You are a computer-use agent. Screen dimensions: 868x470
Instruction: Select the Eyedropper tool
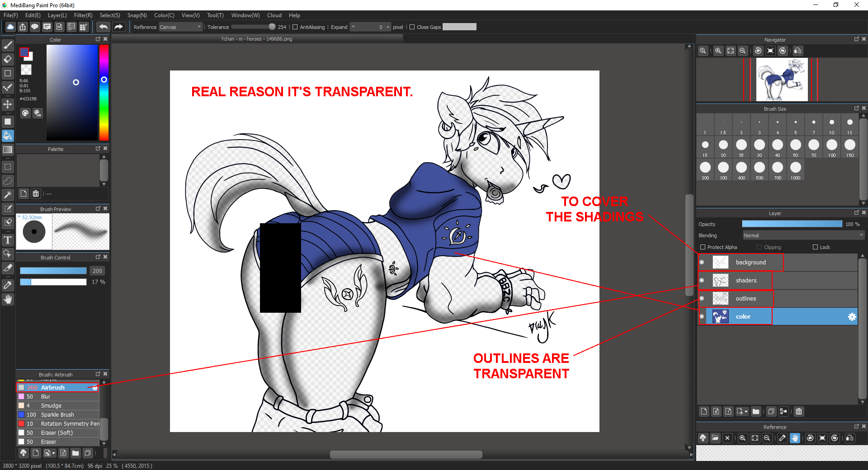coord(8,285)
